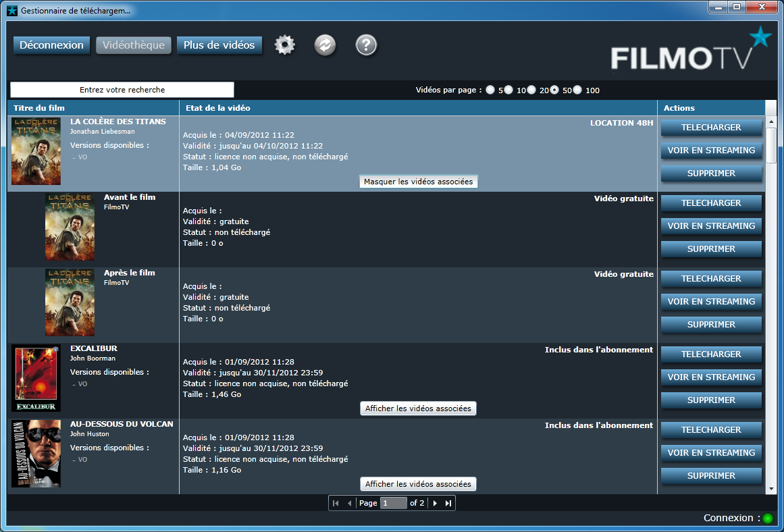Click the 'Taille : 1,04 Go' text

pos(212,167)
